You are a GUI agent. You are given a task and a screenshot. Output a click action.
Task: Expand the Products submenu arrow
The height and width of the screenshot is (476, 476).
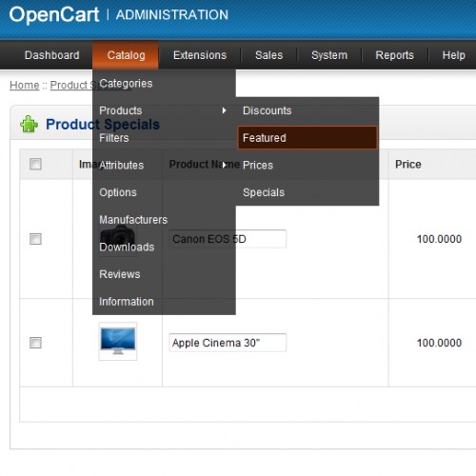[x=225, y=110]
